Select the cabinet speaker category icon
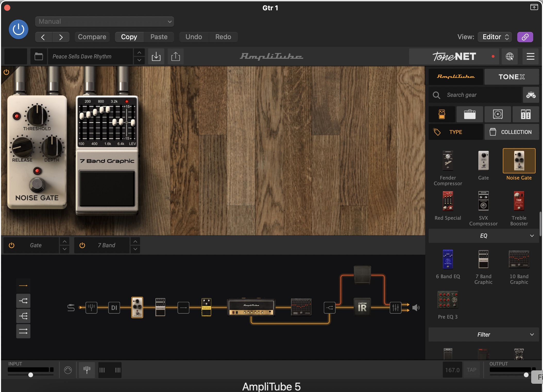543x392 pixels. click(x=498, y=114)
